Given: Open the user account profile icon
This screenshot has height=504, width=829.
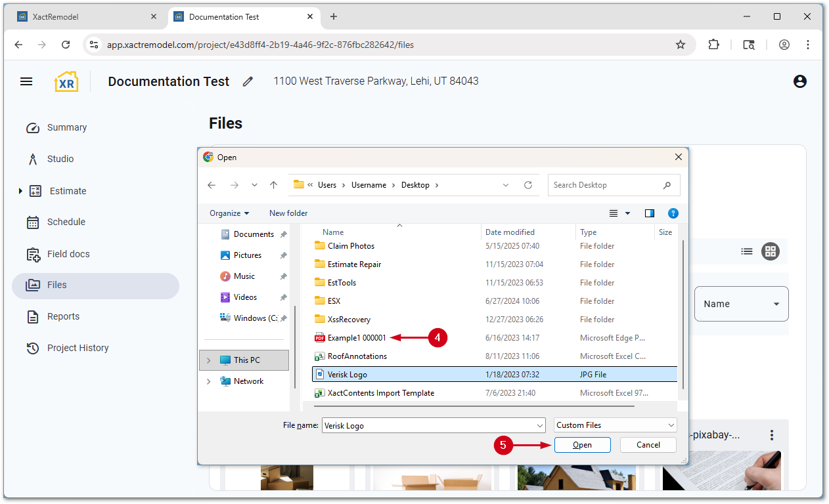Looking at the screenshot, I should pos(799,81).
